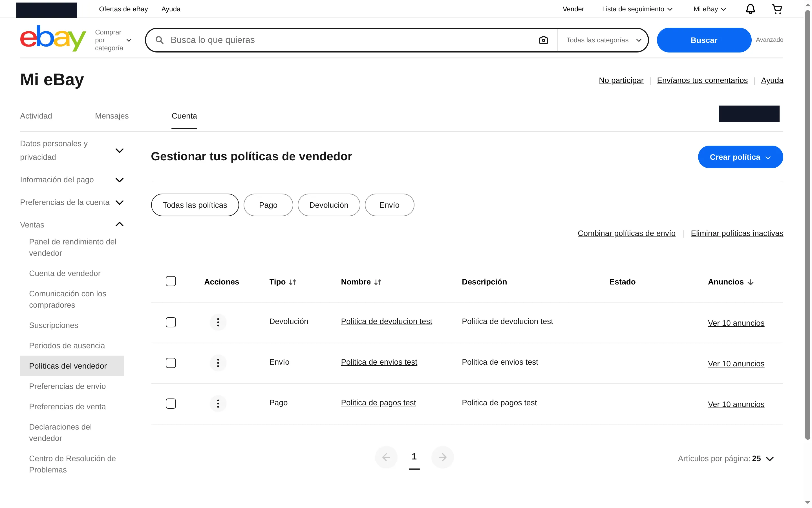The width and height of the screenshot is (812, 508).
Task: Click the vertical page scrollbar
Action: click(807, 224)
